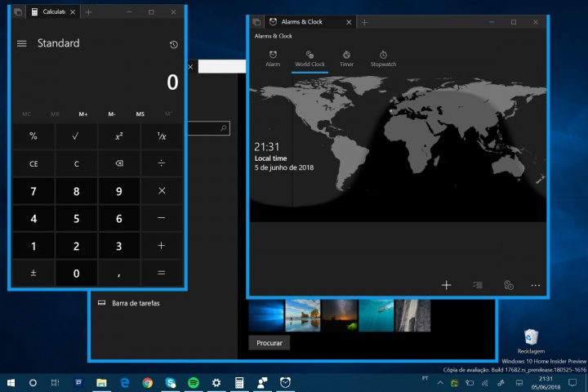
Task: Select the Alarm tab
Action: coord(273,59)
